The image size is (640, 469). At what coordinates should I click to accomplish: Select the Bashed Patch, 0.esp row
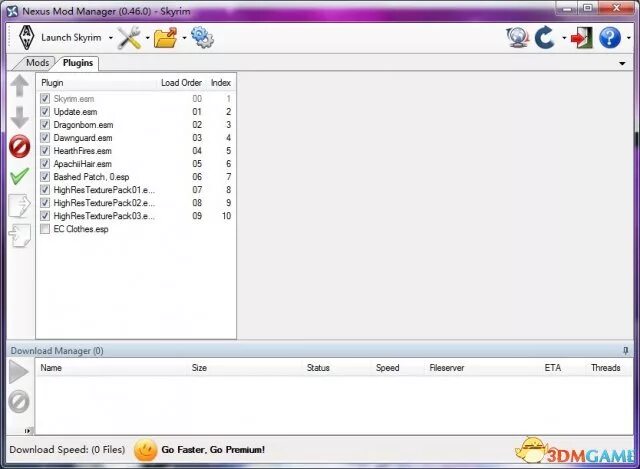(x=136, y=177)
